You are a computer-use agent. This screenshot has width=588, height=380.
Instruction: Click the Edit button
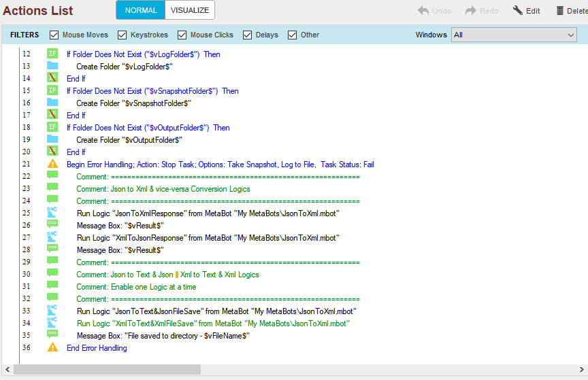coord(527,11)
